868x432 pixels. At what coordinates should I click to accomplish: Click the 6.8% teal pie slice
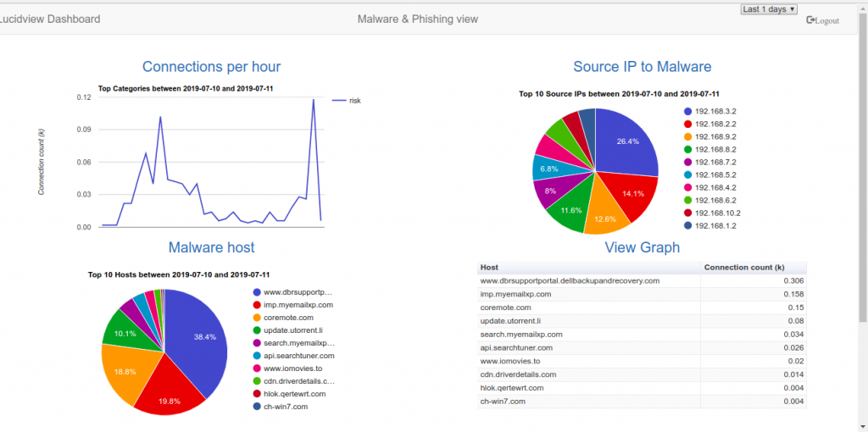[548, 168]
